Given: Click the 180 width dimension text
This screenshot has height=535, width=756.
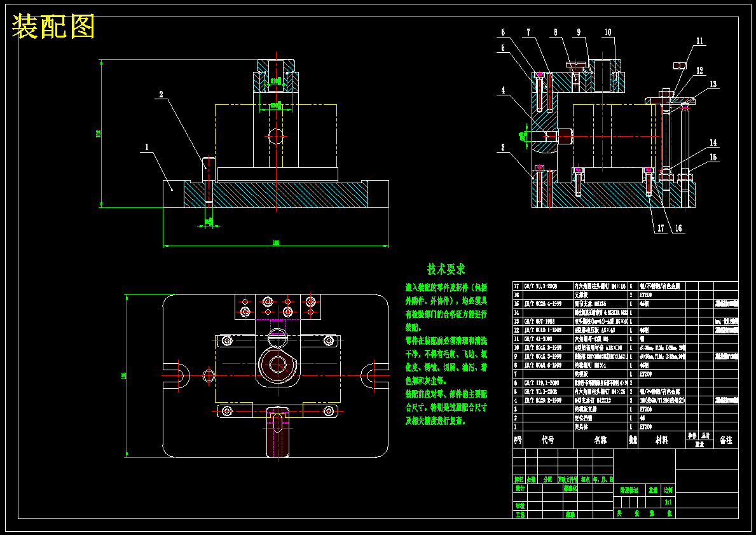Looking at the screenshot, I should (276, 242).
